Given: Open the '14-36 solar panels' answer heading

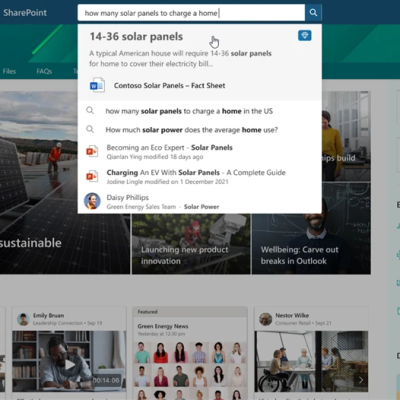Looking at the screenshot, I should coord(136,36).
